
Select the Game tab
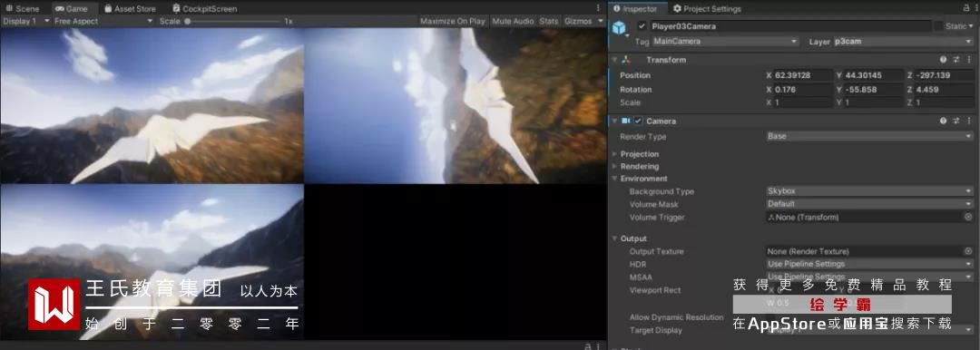pos(72,9)
